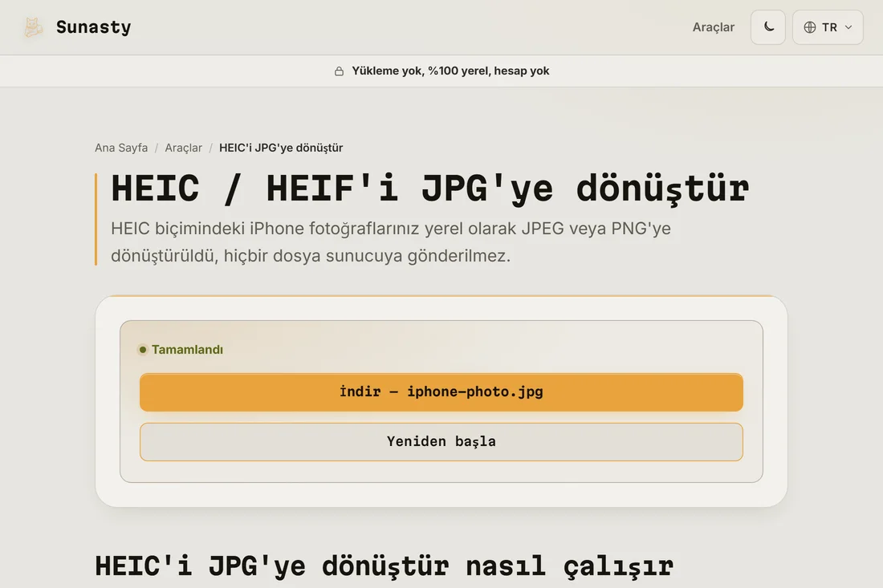Toggle dark mode with the moon icon
Image resolution: width=883 pixels, height=588 pixels.
click(x=768, y=27)
